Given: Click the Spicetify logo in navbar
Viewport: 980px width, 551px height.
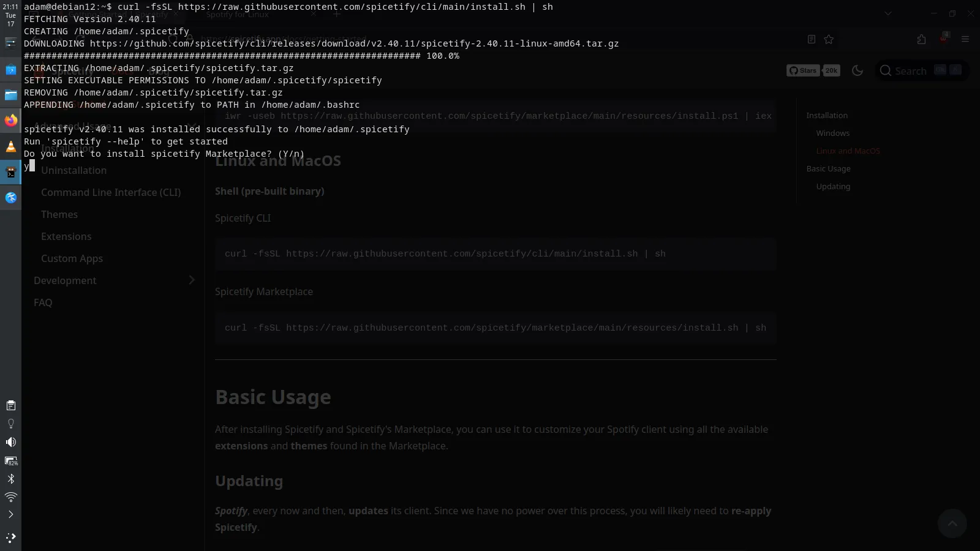Looking at the screenshot, I should point(65,71).
